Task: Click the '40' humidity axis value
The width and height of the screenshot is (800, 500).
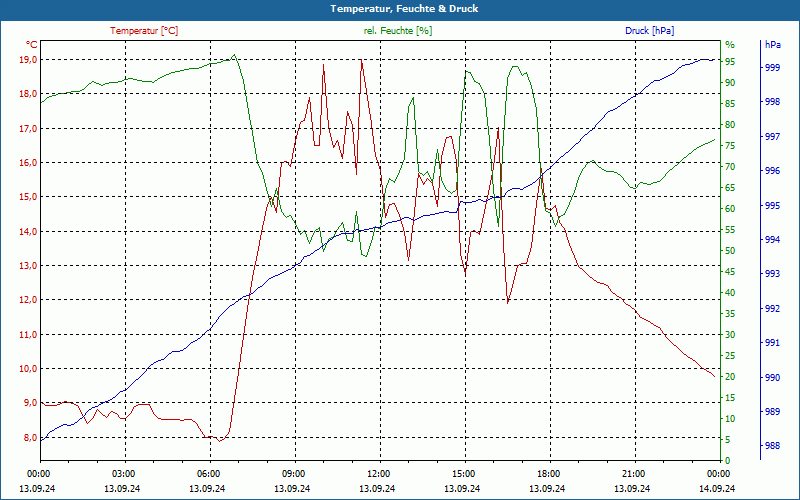Action: tap(730, 293)
